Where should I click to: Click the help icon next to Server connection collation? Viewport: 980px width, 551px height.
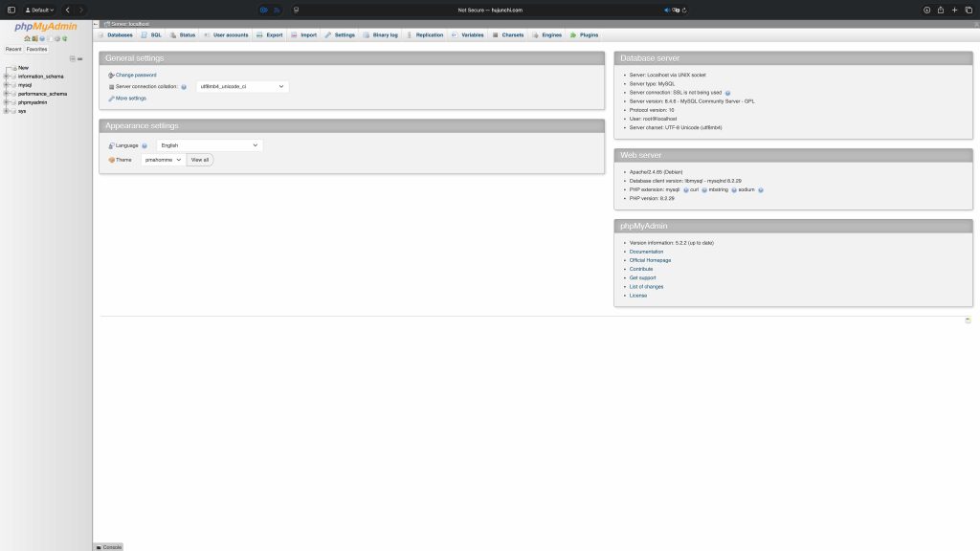pyautogui.click(x=184, y=87)
